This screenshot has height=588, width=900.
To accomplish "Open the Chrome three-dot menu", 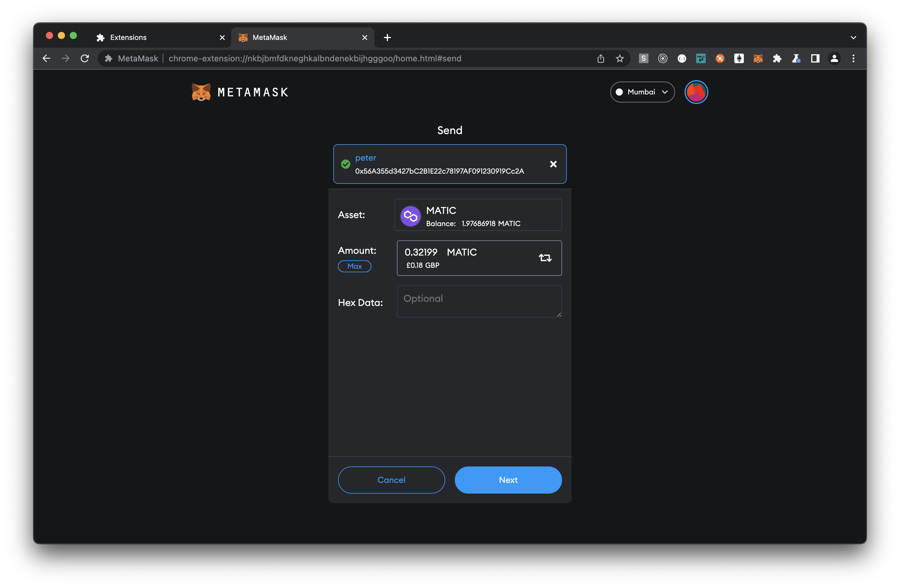I will 854,58.
